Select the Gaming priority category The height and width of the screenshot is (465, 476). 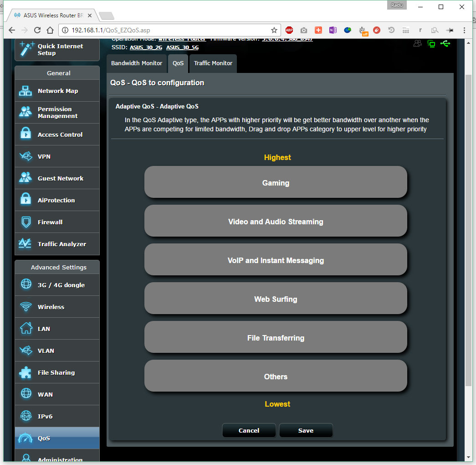276,182
